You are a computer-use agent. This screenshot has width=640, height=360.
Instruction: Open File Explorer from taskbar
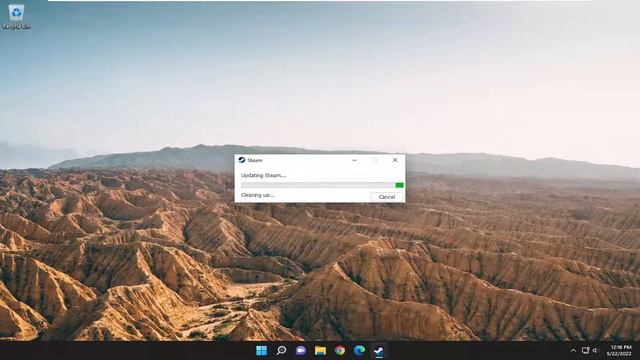click(x=320, y=351)
